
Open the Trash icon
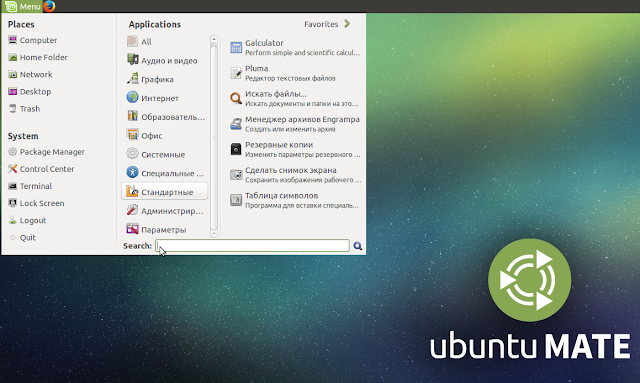(13, 109)
